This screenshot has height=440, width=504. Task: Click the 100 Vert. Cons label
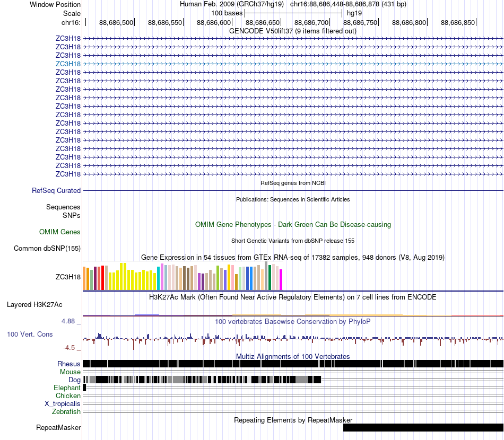pyautogui.click(x=30, y=335)
